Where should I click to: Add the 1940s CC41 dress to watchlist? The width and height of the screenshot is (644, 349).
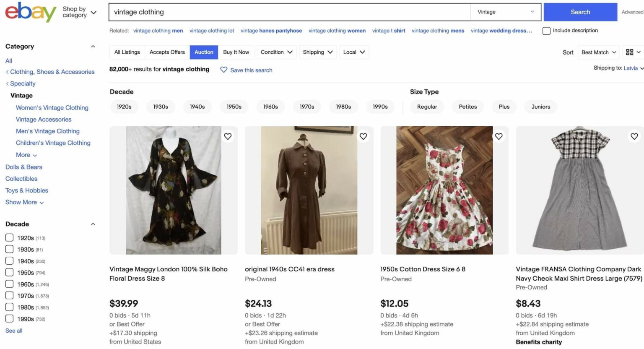tap(363, 136)
